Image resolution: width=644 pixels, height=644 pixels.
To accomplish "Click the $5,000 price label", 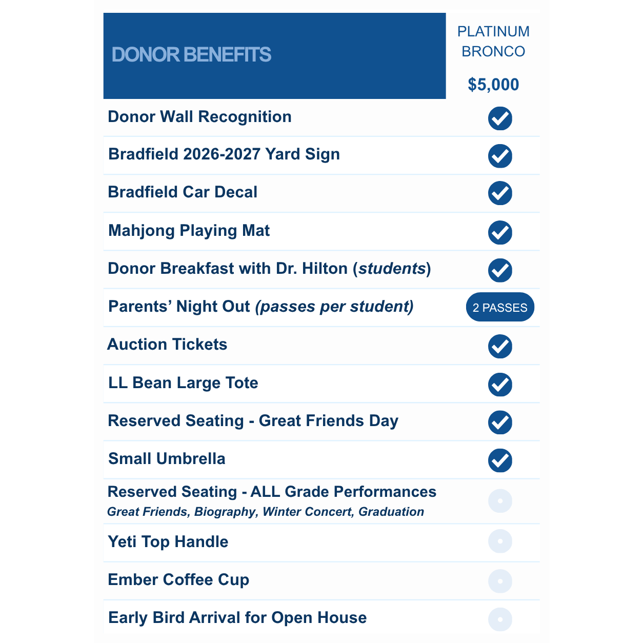I will point(493,85).
